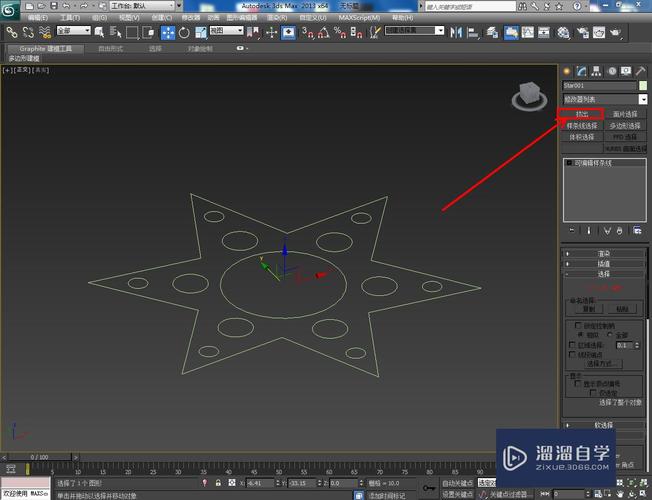Click the 样条线选择 modifier button

pos(582,125)
